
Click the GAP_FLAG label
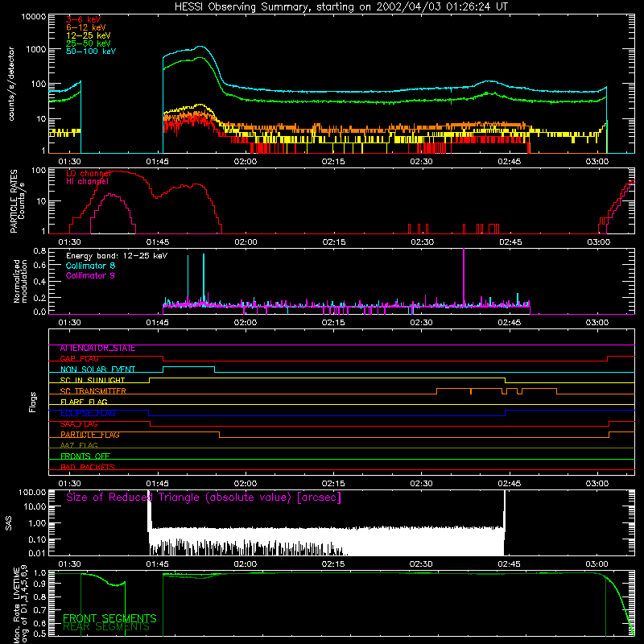[x=79, y=359]
